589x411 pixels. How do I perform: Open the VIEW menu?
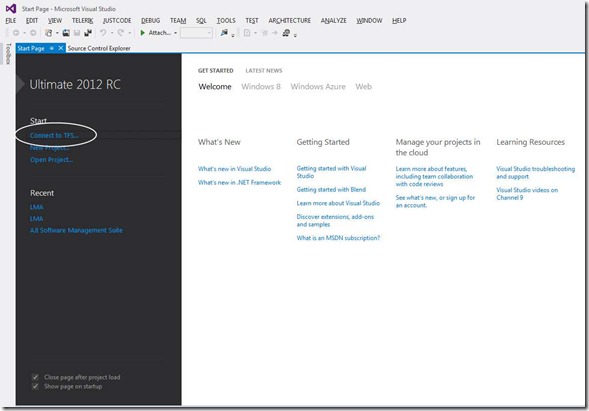click(55, 21)
